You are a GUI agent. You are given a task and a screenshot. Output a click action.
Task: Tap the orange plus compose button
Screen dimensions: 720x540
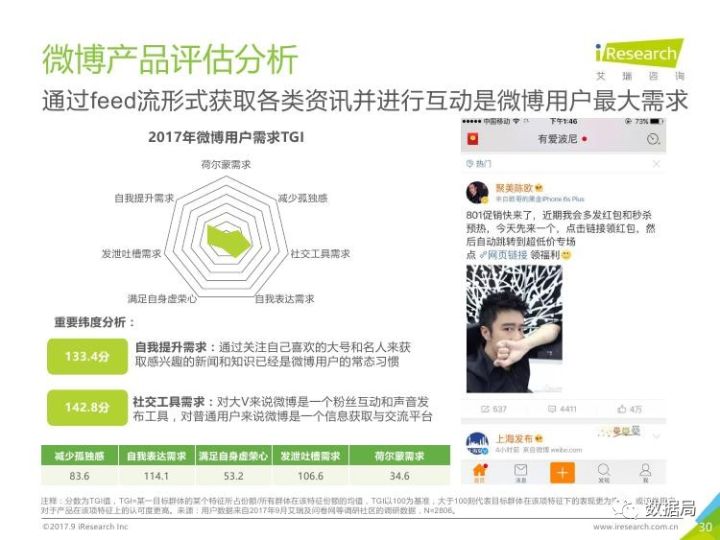coord(562,472)
